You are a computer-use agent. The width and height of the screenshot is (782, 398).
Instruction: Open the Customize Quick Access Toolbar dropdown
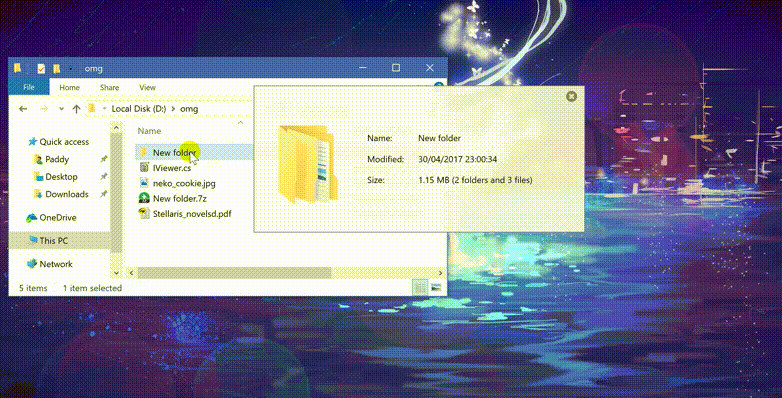(71, 68)
